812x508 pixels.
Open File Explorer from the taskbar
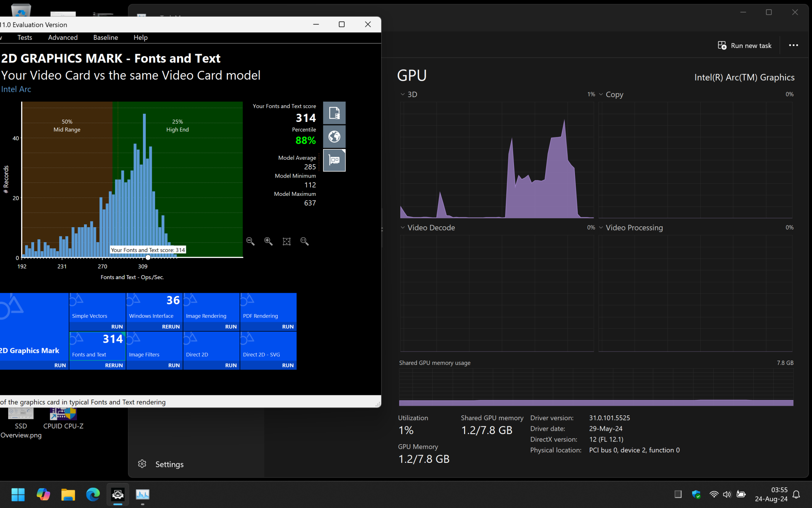tap(68, 495)
